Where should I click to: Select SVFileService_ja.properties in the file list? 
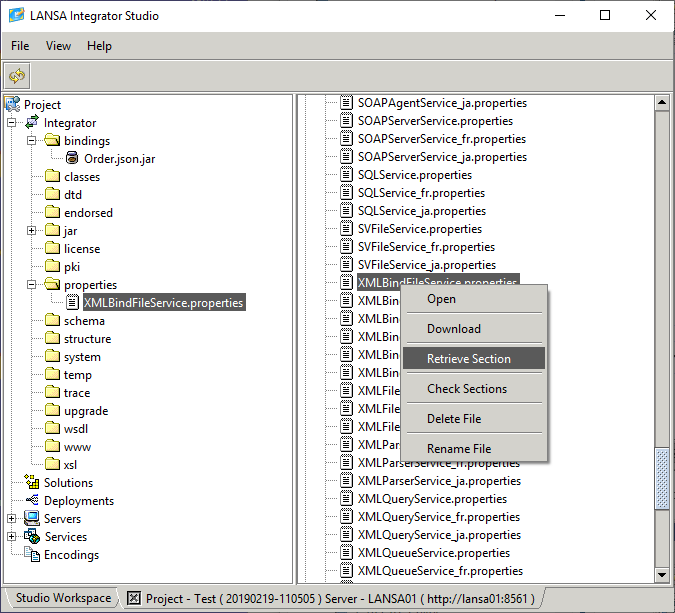point(427,265)
